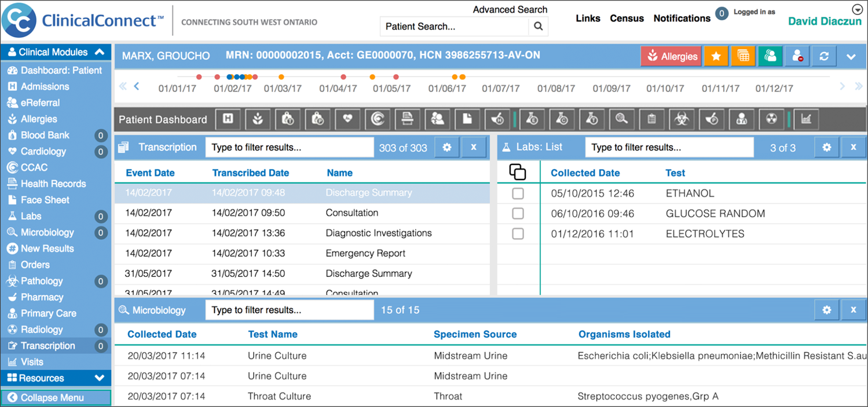Open Radiology radiation icon in dashboard toolbar
868x407 pixels.
click(x=771, y=119)
